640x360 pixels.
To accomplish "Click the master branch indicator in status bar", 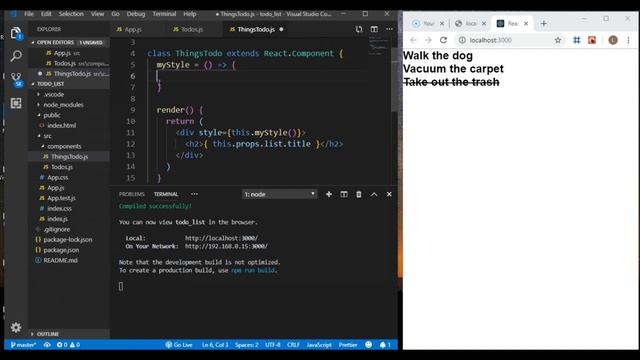I will pos(23,345).
